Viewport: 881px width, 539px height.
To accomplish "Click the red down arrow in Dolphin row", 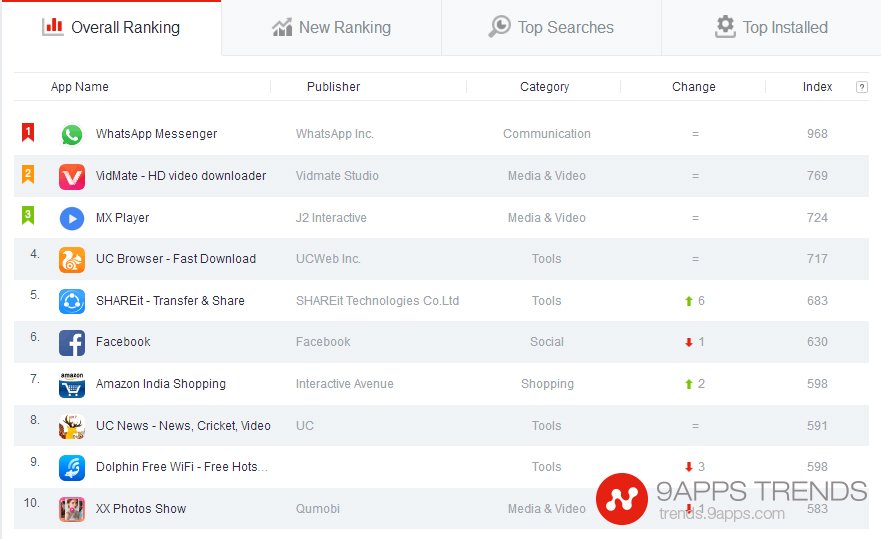I will 689,467.
